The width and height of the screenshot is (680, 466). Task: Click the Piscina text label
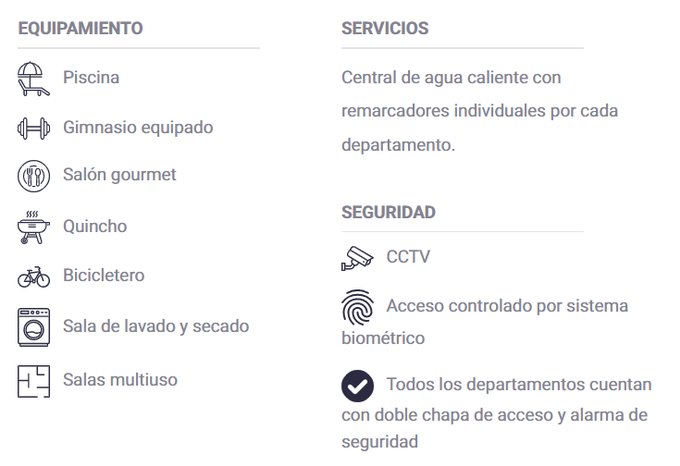tap(91, 77)
